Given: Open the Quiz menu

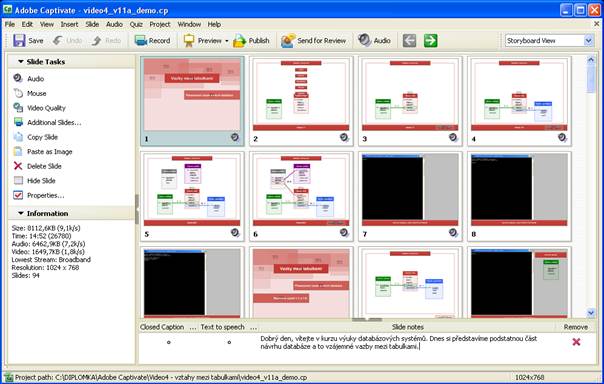Looking at the screenshot, I should click(136, 24).
